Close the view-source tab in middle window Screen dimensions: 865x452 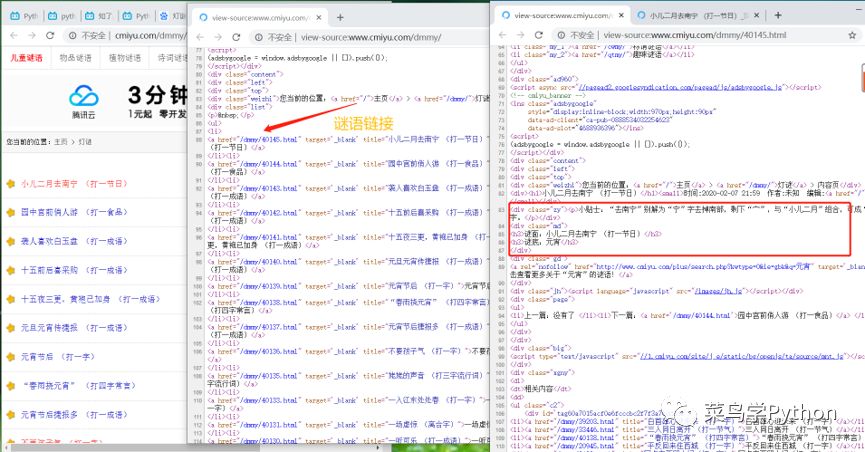coord(319,18)
